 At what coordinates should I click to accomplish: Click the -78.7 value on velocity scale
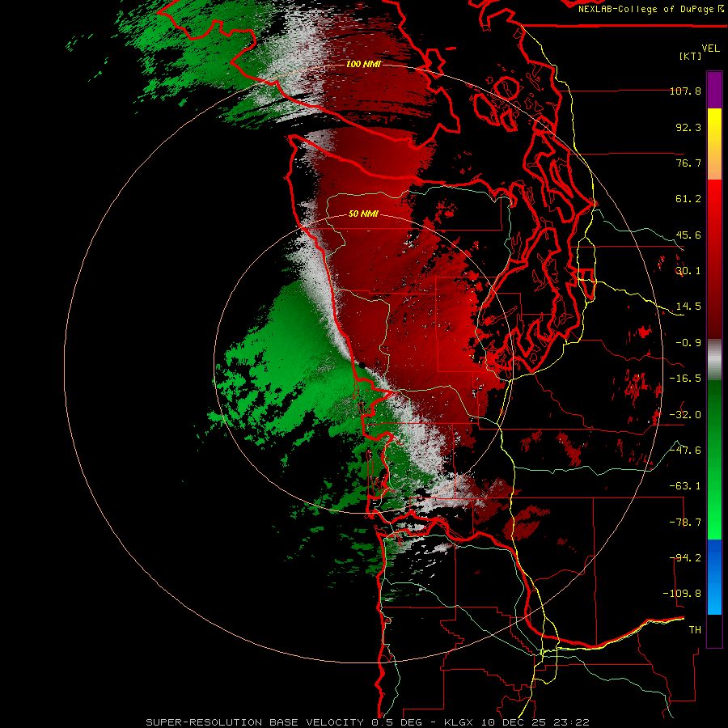685,523
